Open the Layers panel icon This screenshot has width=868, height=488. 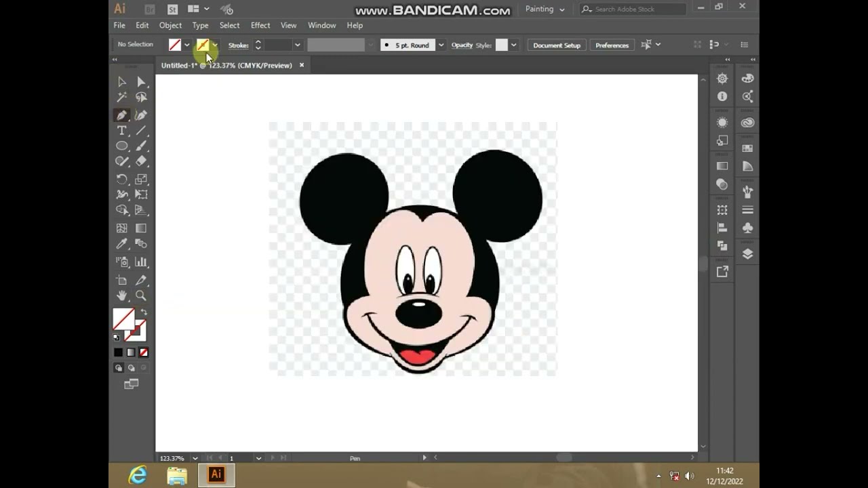pos(748,254)
